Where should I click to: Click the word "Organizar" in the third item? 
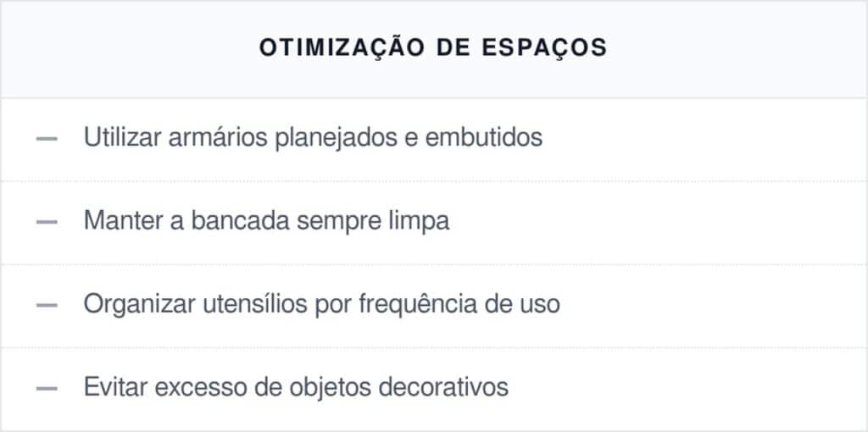pyautogui.click(x=131, y=303)
